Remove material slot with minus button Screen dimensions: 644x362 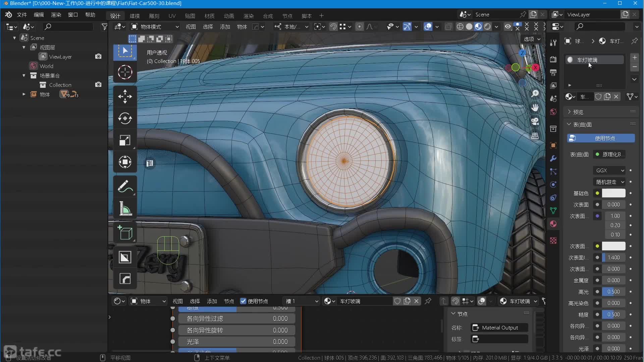pyautogui.click(x=634, y=67)
